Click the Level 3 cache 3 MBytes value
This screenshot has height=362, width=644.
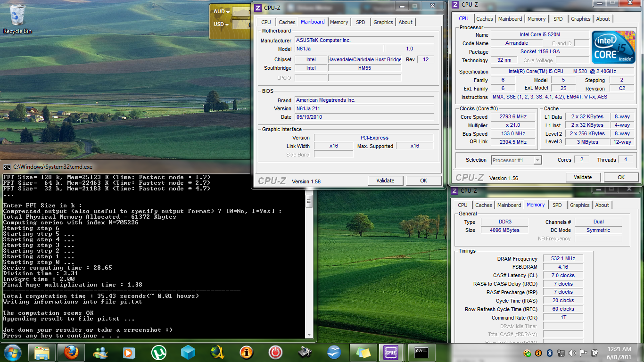coord(587,142)
